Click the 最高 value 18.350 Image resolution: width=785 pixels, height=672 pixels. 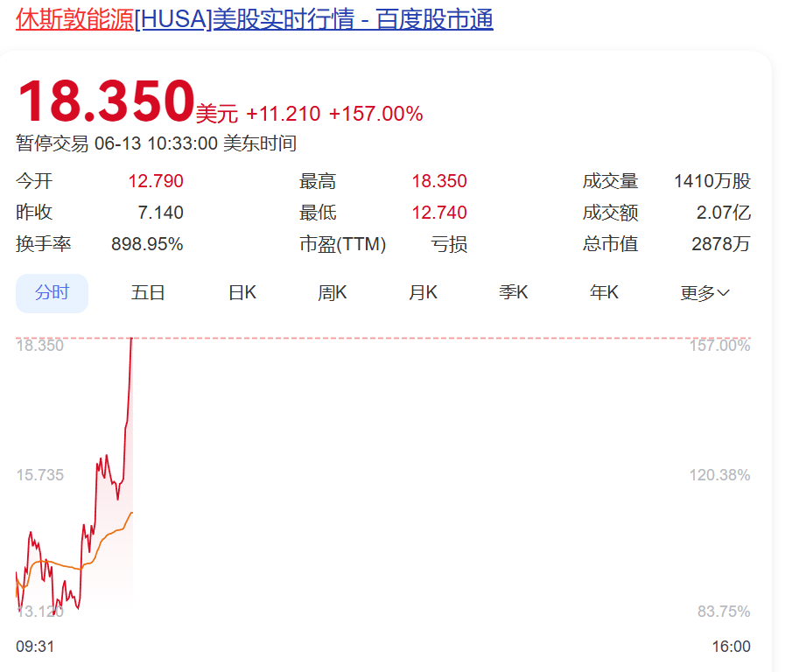coord(439,181)
